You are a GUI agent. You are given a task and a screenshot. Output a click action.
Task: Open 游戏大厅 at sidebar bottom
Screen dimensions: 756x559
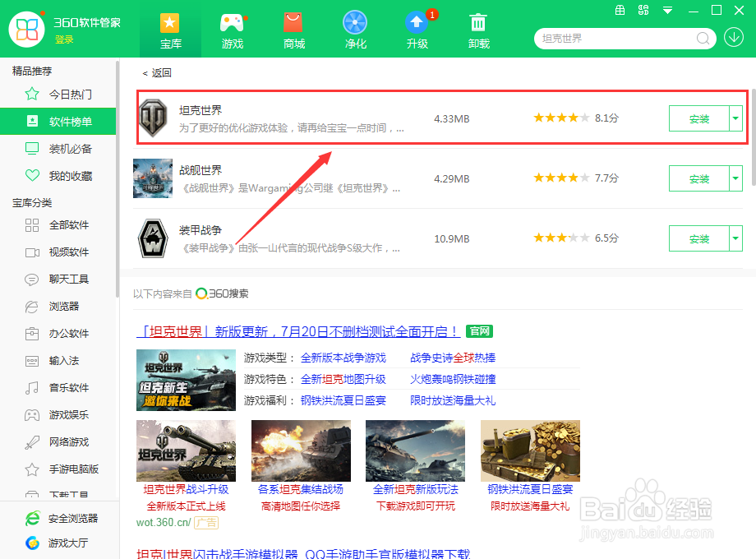pos(57,543)
